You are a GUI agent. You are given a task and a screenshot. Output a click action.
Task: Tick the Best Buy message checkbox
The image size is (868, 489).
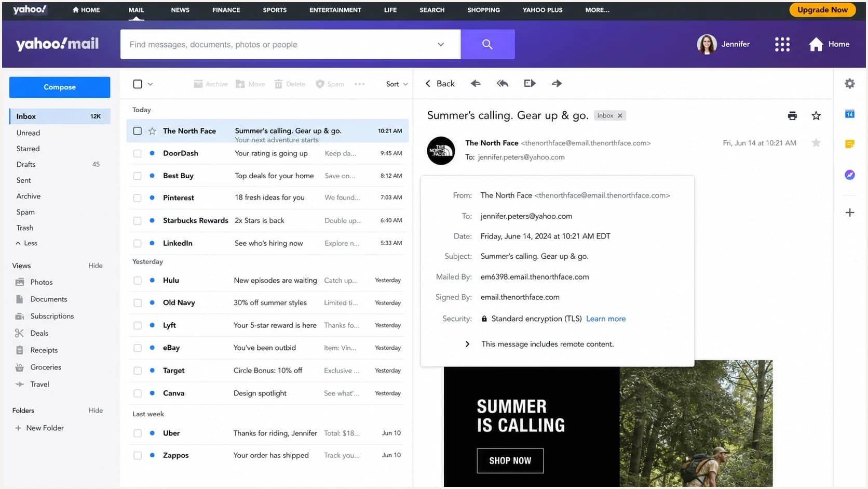[x=138, y=176]
